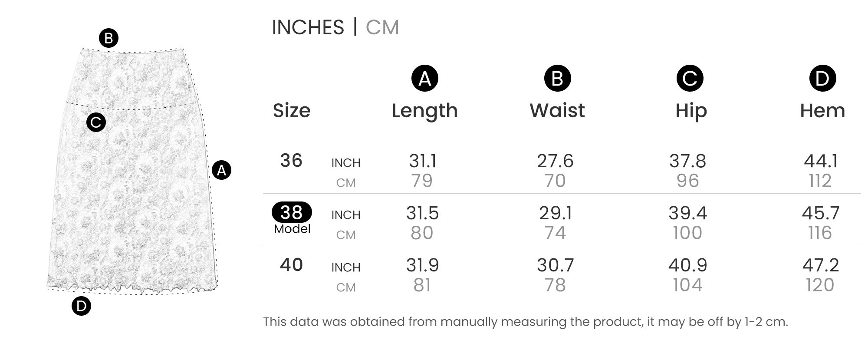Choose size 40 in the size column
This screenshot has height=350, width=868.
[291, 265]
